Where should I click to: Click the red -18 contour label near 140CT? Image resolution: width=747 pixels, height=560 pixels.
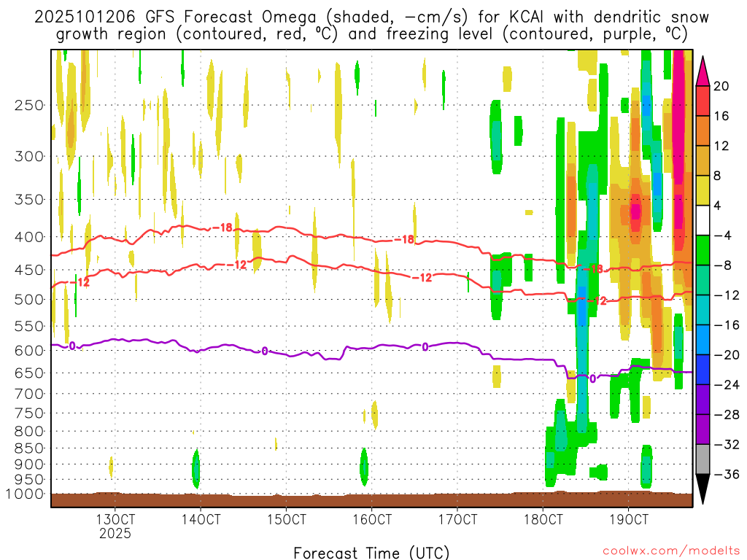[x=222, y=227]
